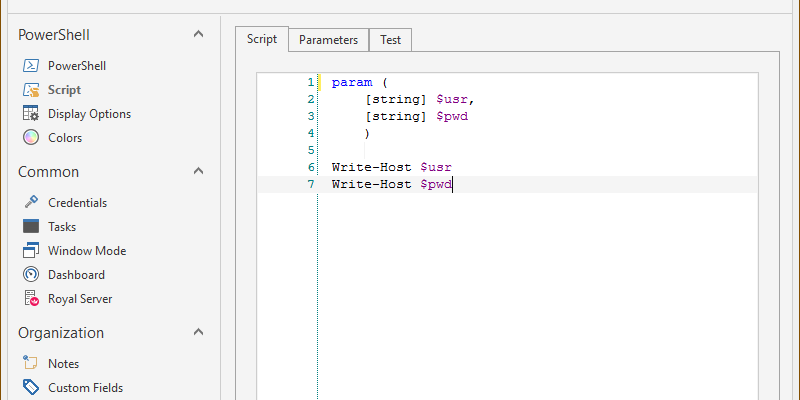The image size is (800, 400).
Task: Click the Tasks icon in Common
Action: pyautogui.click(x=30, y=227)
